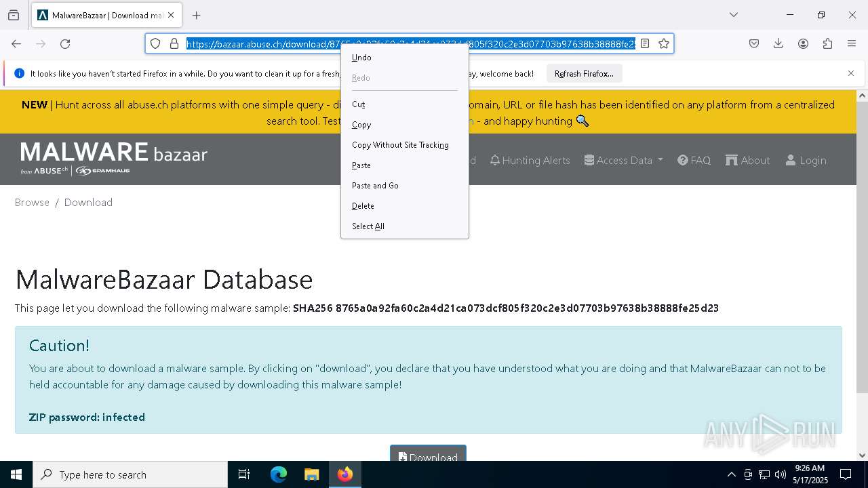Choose Copy from the context menu
The width and height of the screenshot is (868, 488).
click(404, 125)
